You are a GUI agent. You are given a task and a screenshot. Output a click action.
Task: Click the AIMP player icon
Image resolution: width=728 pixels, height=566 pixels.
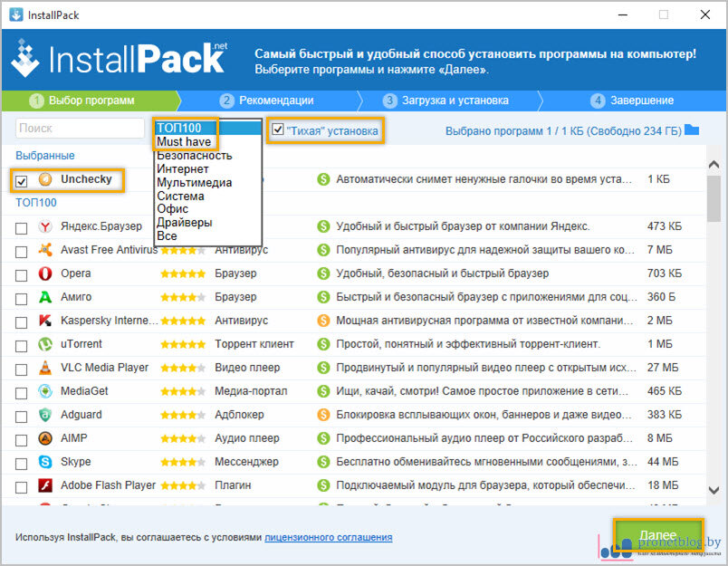[45, 438]
